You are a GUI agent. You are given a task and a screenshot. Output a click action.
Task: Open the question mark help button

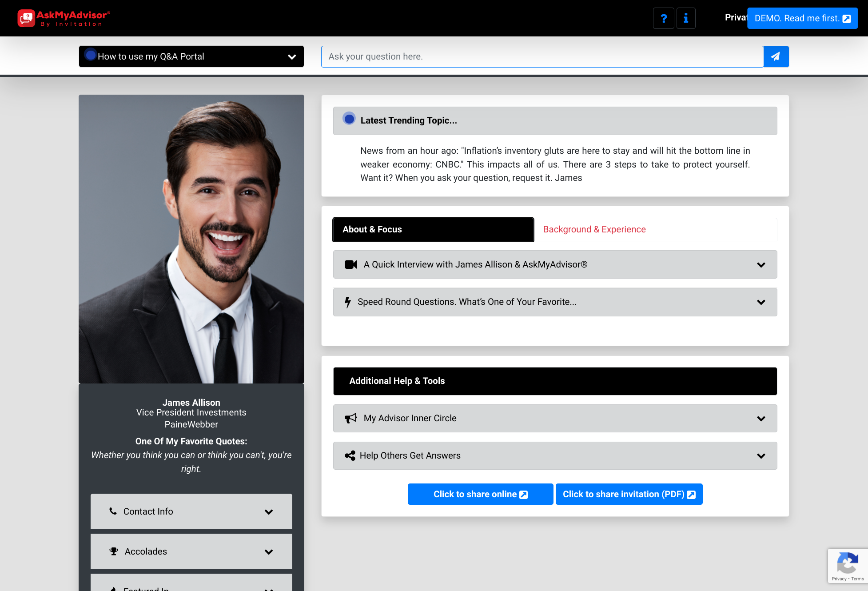664,18
